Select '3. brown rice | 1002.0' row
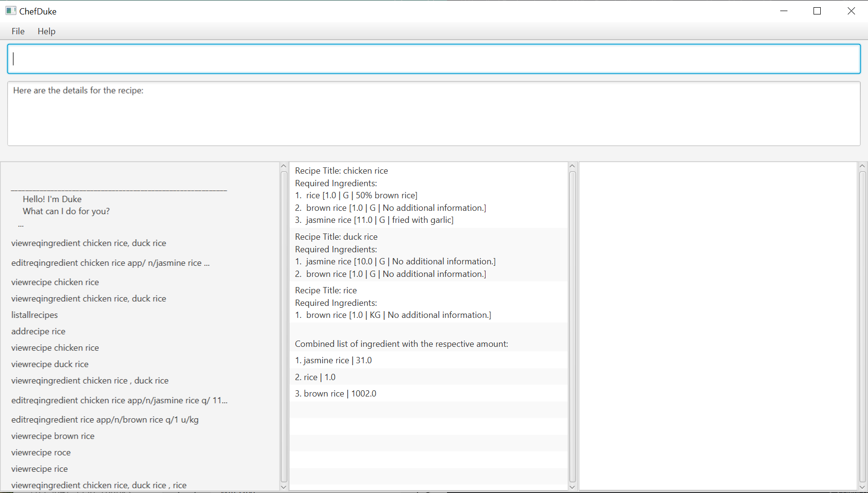868x493 pixels. pos(428,394)
